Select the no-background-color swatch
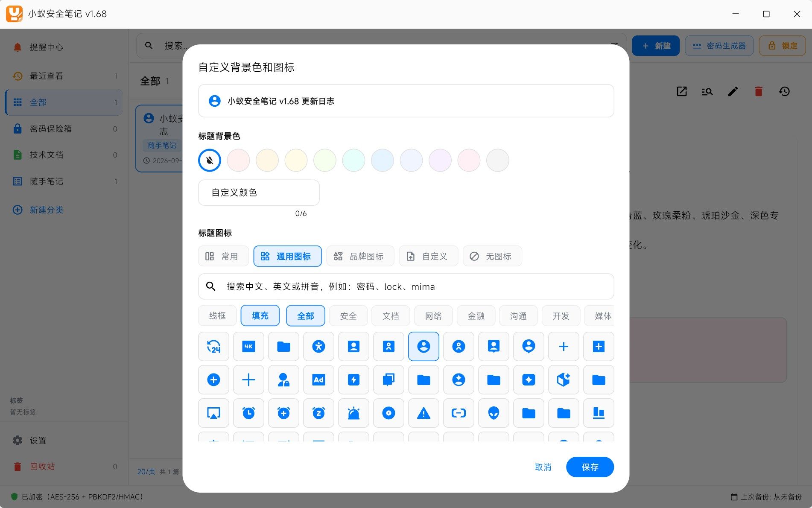Viewport: 812px width, 508px height. point(210,161)
